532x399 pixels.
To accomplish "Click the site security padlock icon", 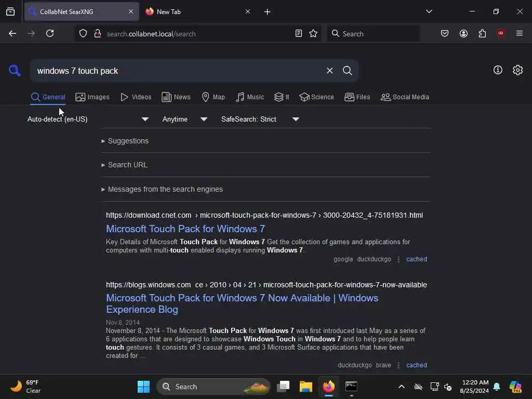I will (x=97, y=34).
